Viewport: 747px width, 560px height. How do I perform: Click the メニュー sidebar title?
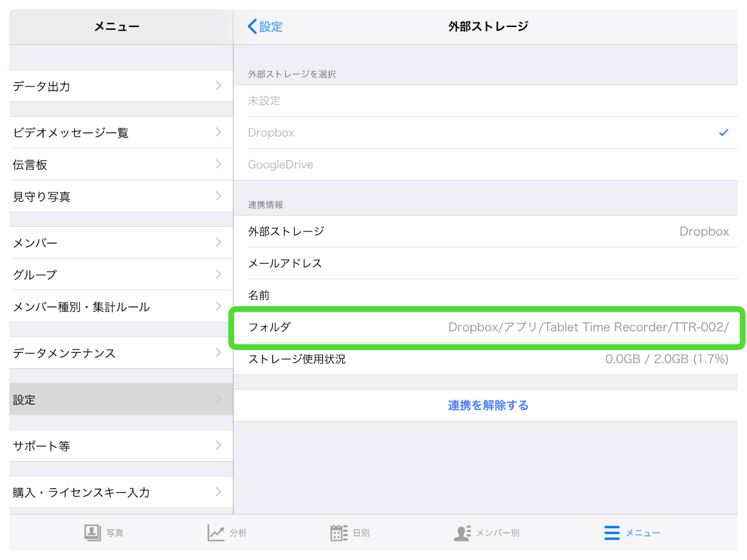(x=117, y=27)
